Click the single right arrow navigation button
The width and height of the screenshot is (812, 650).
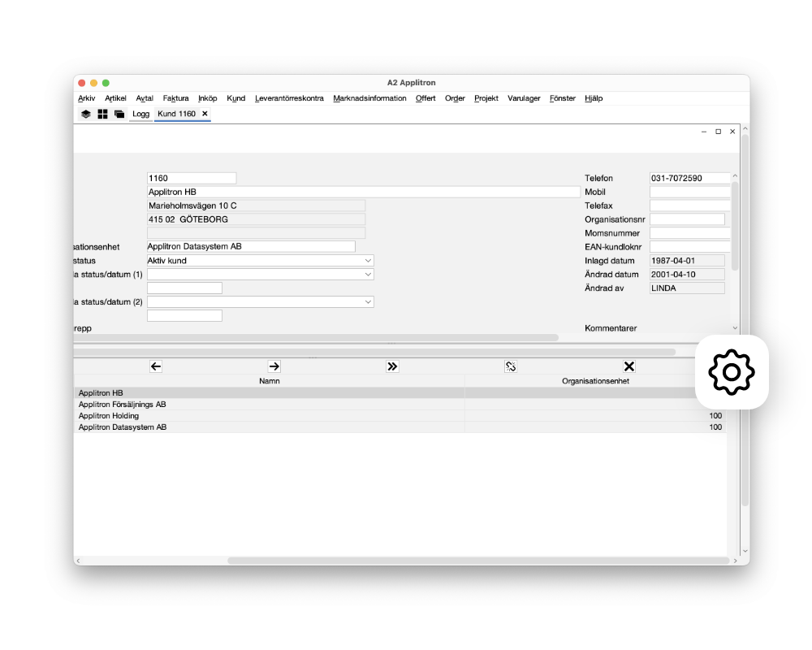274,366
